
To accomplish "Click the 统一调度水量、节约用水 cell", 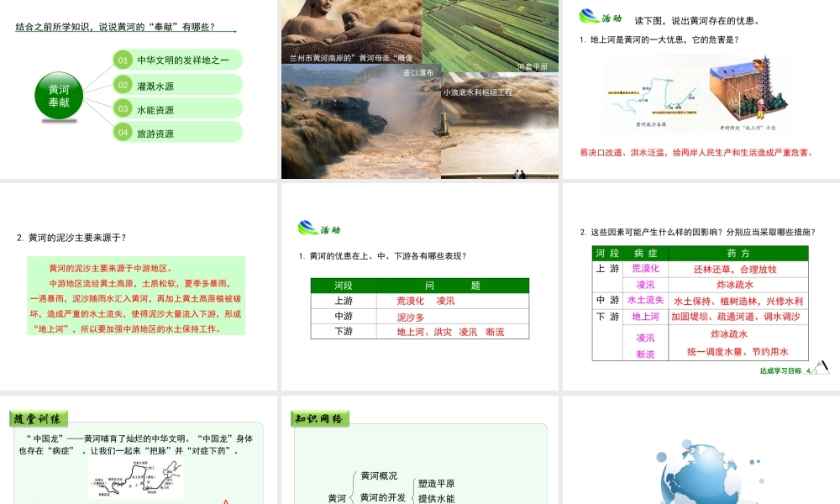I will point(738,352).
